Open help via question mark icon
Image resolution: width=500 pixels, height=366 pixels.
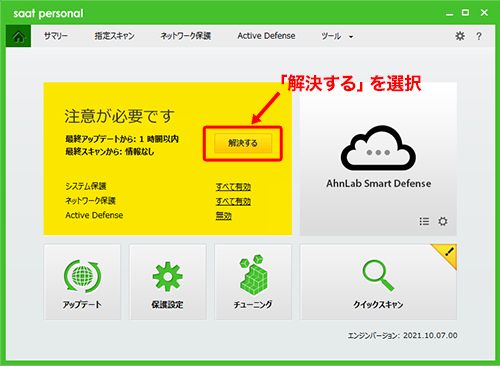click(479, 36)
